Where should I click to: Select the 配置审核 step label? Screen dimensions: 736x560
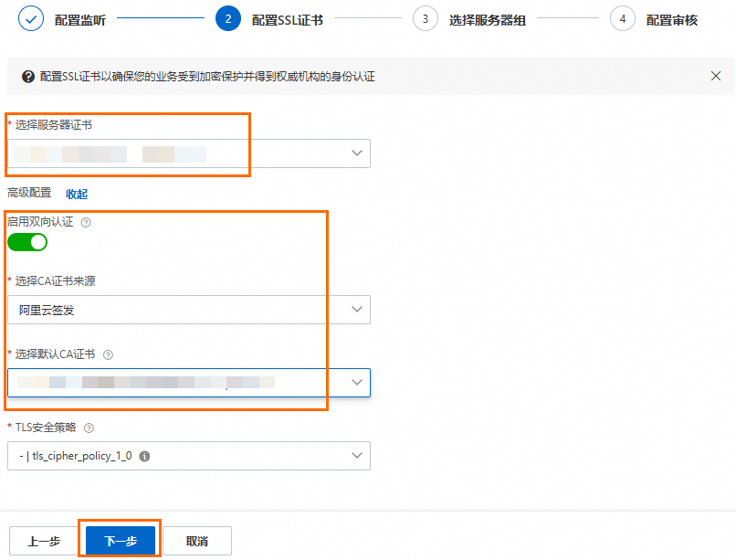672,20
